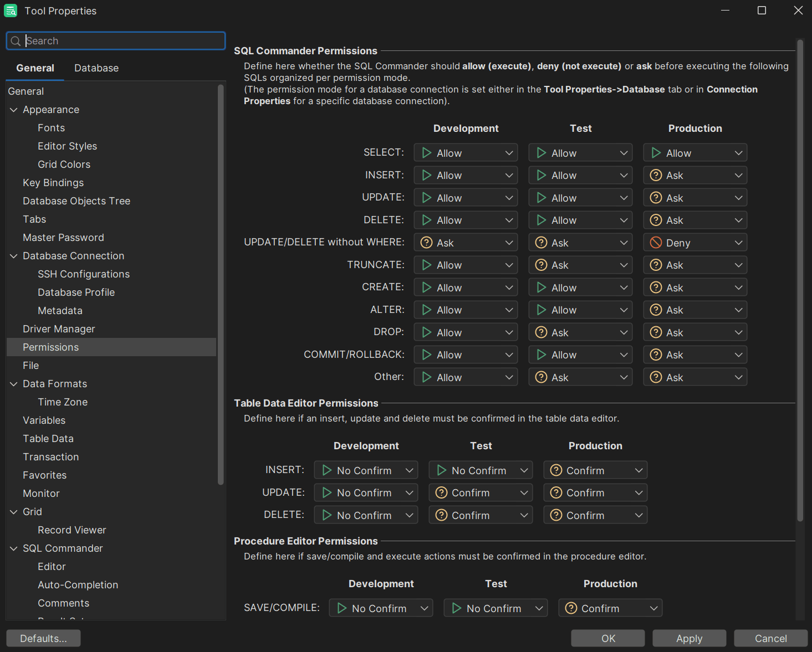Open the Test UPDATE confirmation dropdown
The image size is (812, 652).
(523, 492)
